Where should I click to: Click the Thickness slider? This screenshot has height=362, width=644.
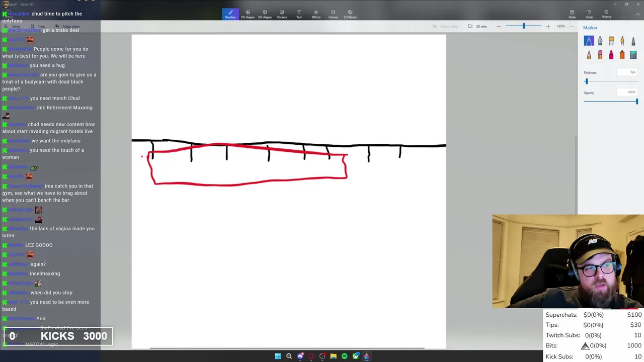pos(611,81)
